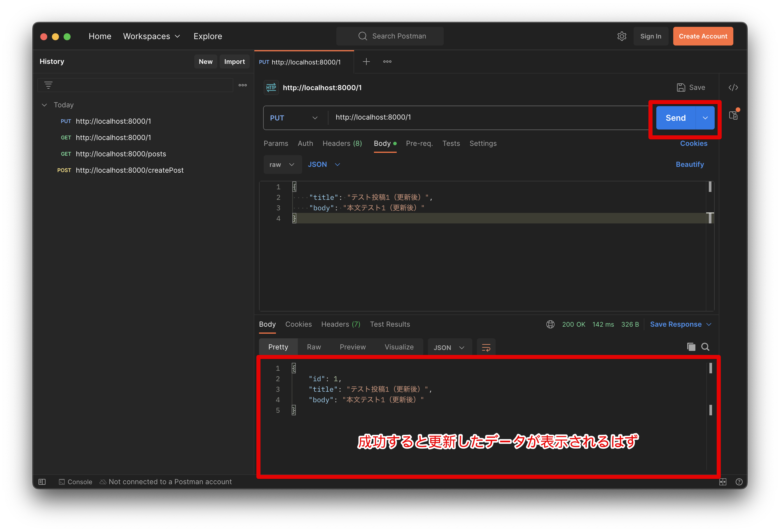Image resolution: width=780 pixels, height=532 pixels.
Task: Open the raw body type dropdown
Action: 282,164
